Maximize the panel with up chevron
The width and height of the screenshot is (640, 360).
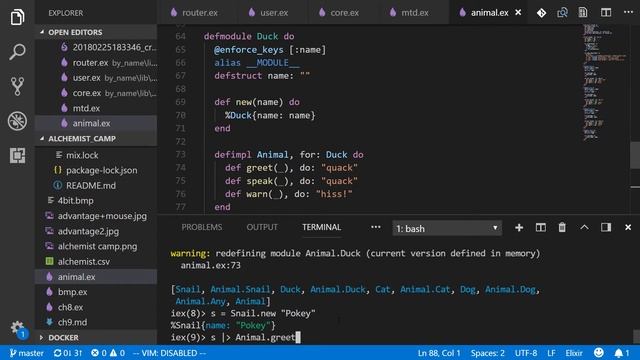(x=584, y=227)
